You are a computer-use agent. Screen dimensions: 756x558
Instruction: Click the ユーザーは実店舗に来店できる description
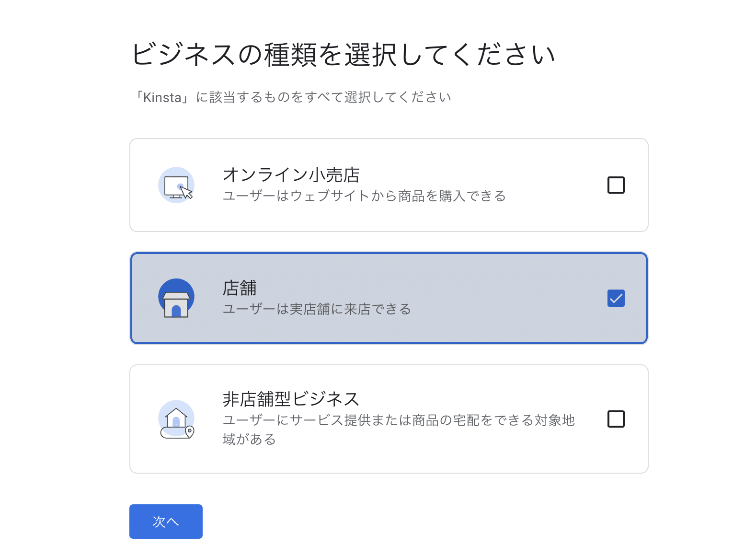(317, 310)
